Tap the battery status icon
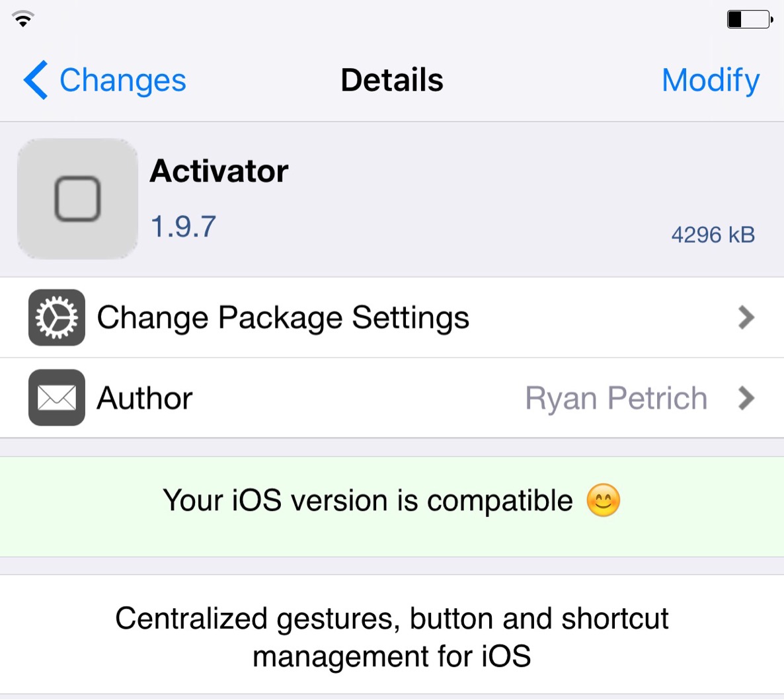 750,20
